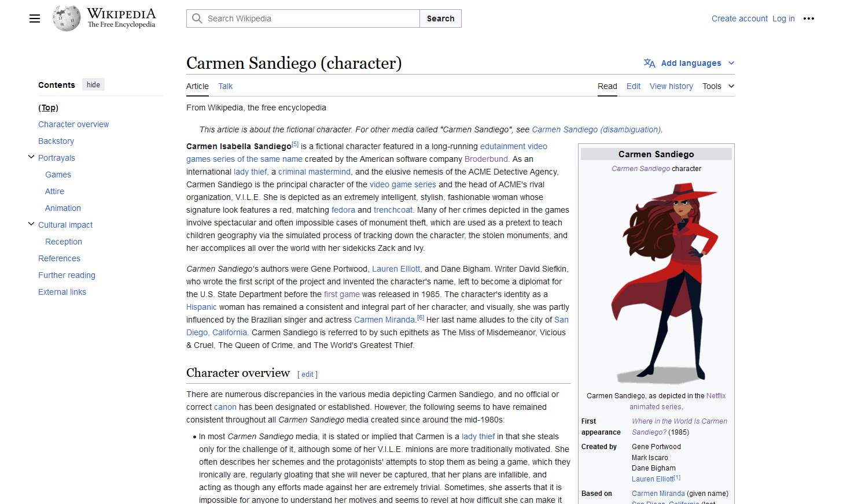
Task: Click the Netflix link in image caption
Action: (x=716, y=396)
